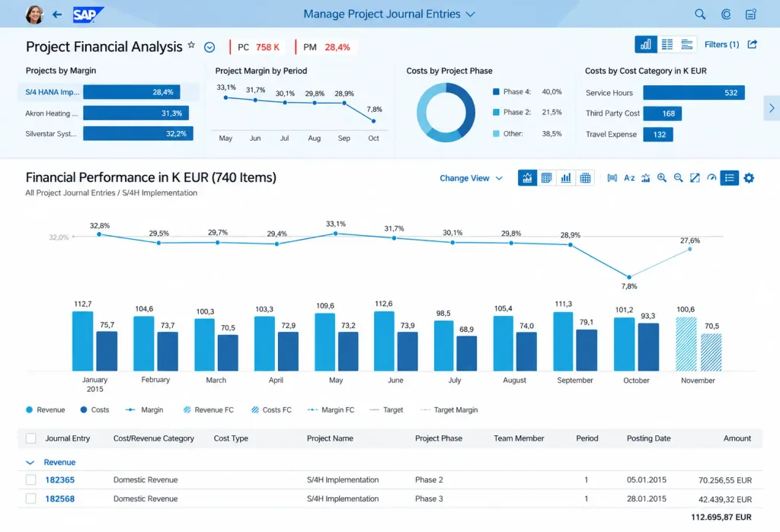Collapse the Revenue group row
The height and width of the screenshot is (532, 780).
coord(30,463)
